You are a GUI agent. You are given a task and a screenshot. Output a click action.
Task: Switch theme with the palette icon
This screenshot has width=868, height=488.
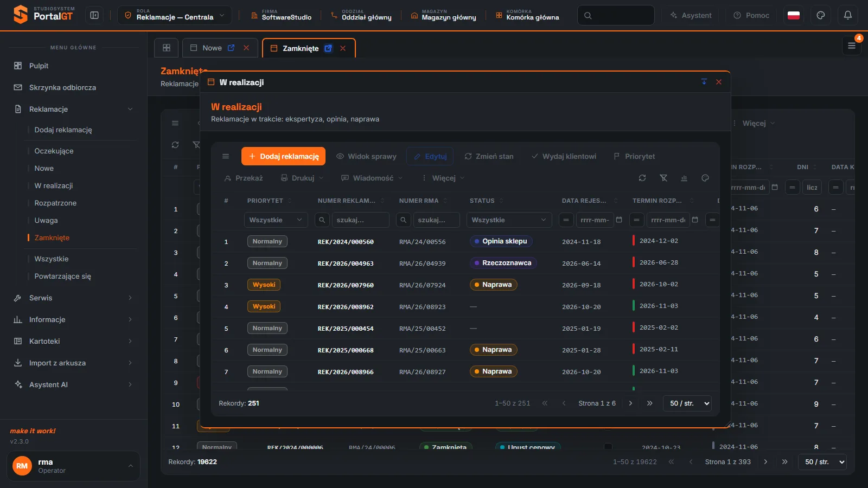point(821,15)
